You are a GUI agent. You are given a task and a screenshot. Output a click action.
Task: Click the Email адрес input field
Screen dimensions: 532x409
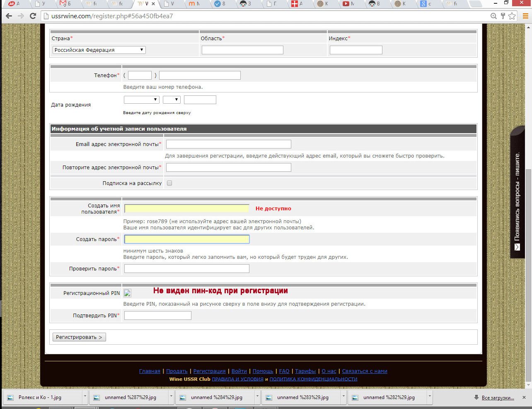[228, 144]
